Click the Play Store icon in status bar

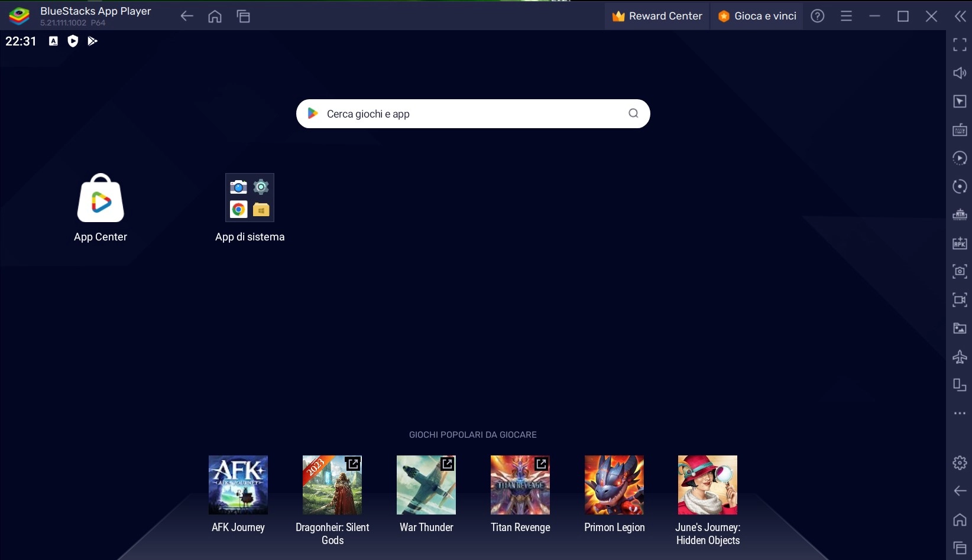[x=92, y=41]
